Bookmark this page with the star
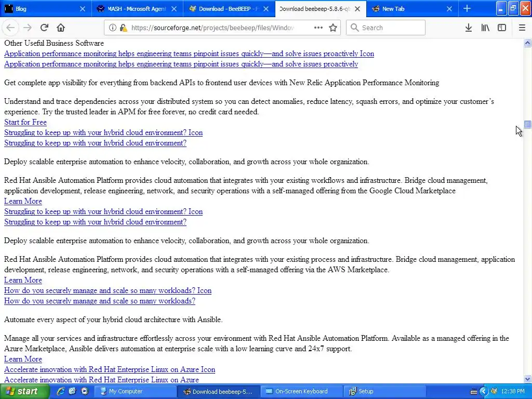Viewport: 532px width, 399px height. pyautogui.click(x=333, y=28)
